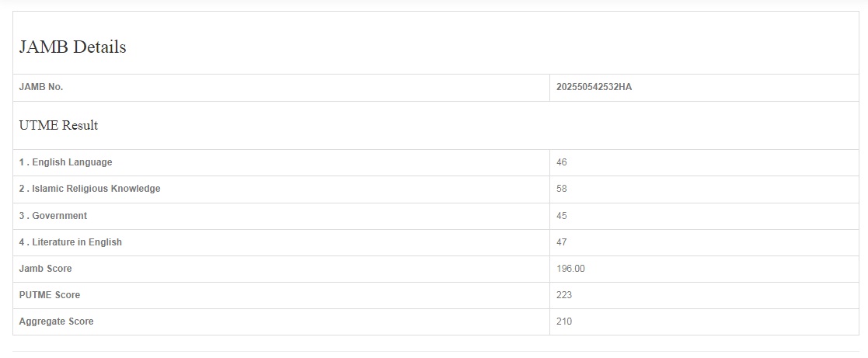Click the Islamic Religious Knowledge score 58
868x358 pixels.
pos(562,189)
